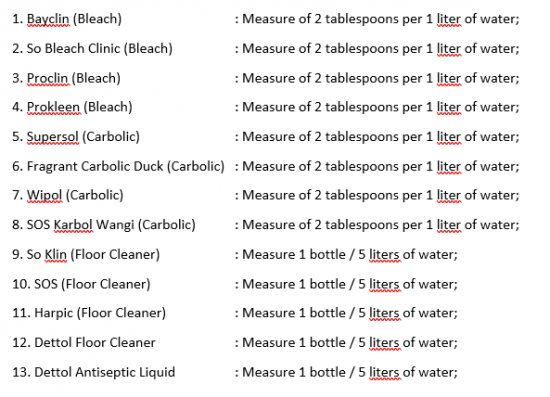Click the misspelled word Bayclin
Screen dimensions: 550x397
click(x=48, y=19)
